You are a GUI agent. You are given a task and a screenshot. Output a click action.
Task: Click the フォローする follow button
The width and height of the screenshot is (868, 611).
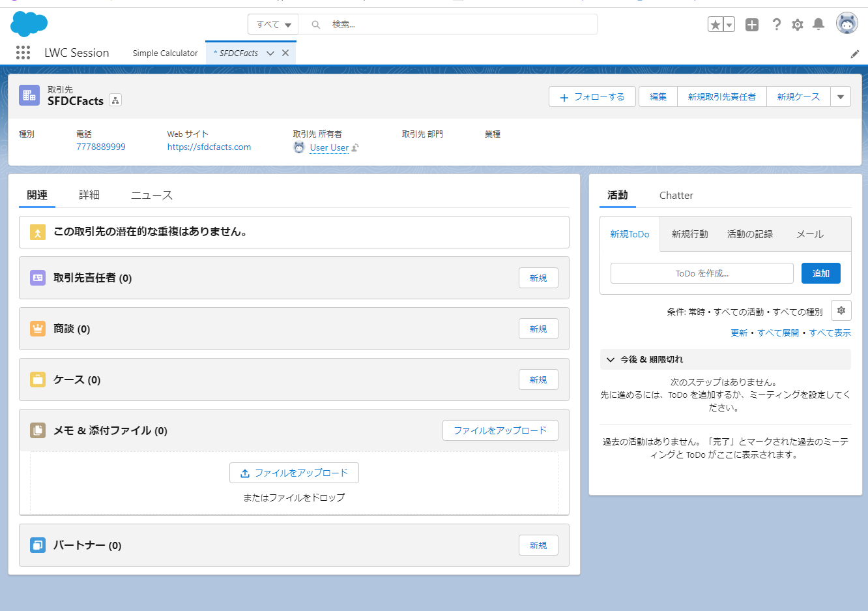coord(592,97)
